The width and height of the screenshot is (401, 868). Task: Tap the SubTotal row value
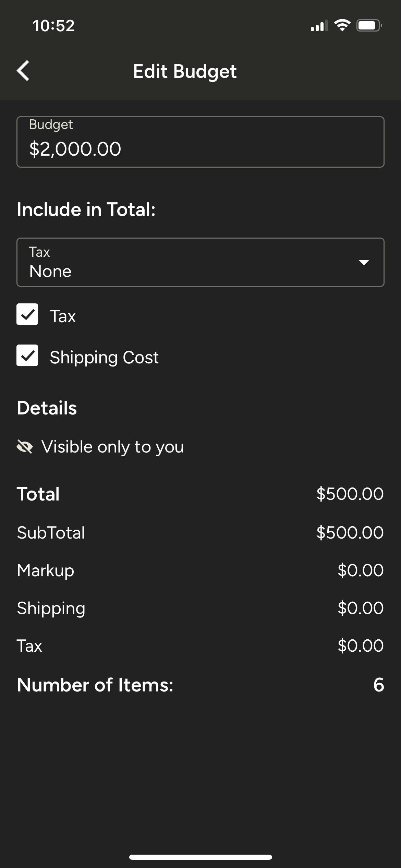(x=350, y=533)
